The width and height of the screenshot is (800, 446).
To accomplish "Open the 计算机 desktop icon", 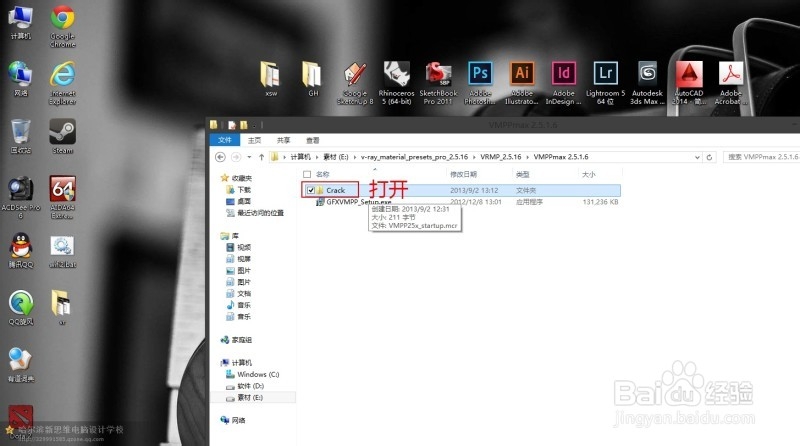I will (x=20, y=23).
